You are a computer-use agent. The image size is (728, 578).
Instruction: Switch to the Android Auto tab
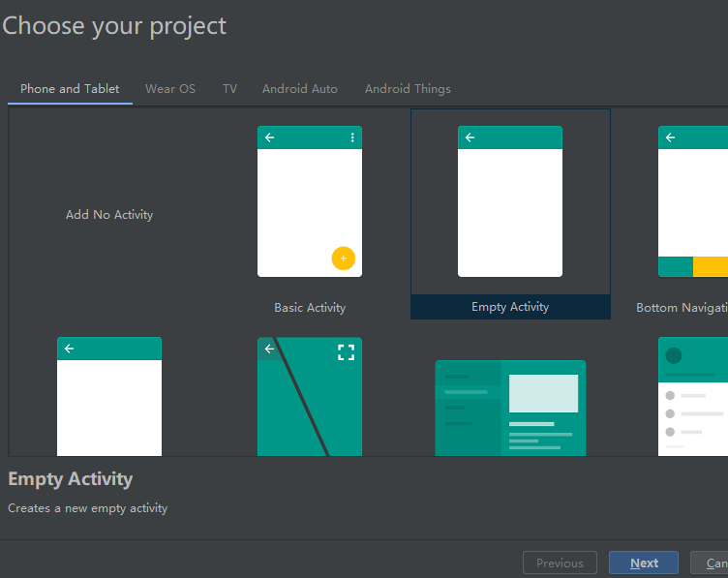coord(300,89)
